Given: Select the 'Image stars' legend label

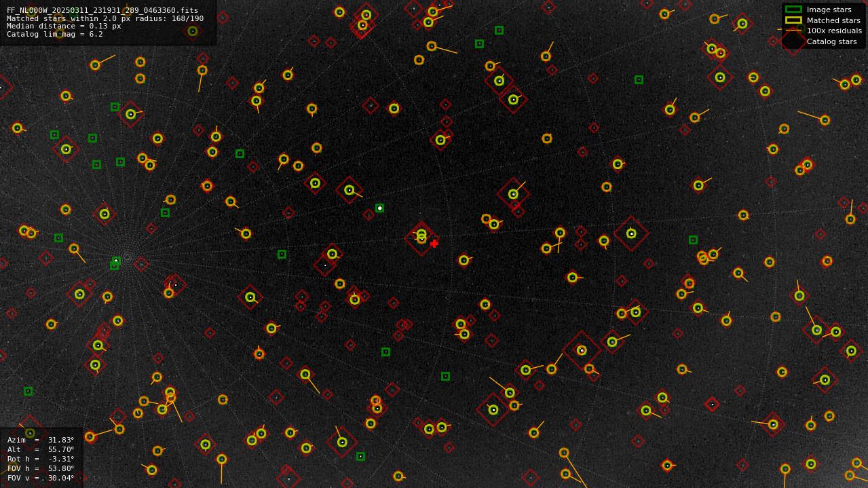Looking at the screenshot, I should click(x=829, y=10).
